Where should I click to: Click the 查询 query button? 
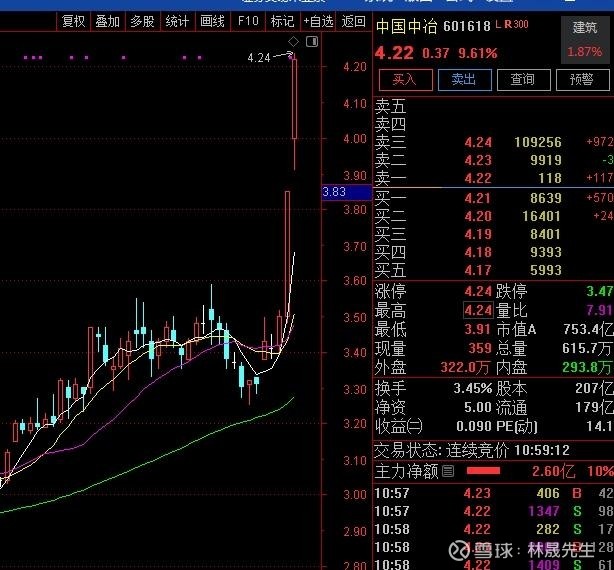524,80
